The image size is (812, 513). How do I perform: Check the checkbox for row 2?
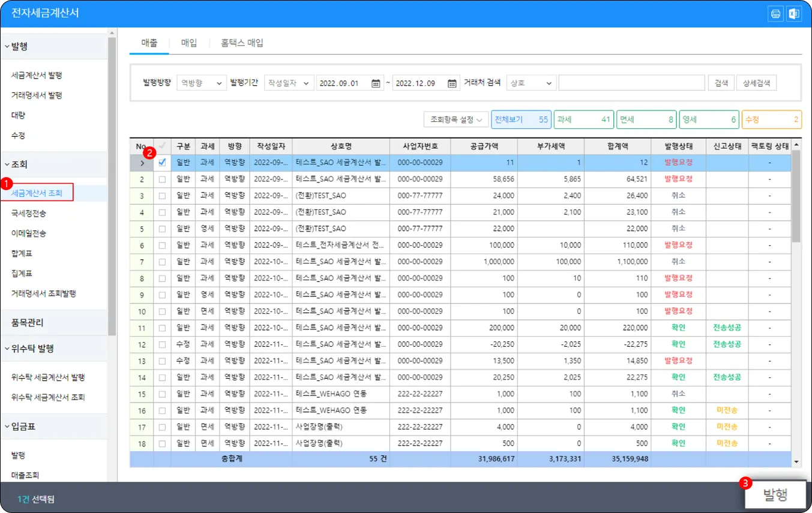(162, 179)
